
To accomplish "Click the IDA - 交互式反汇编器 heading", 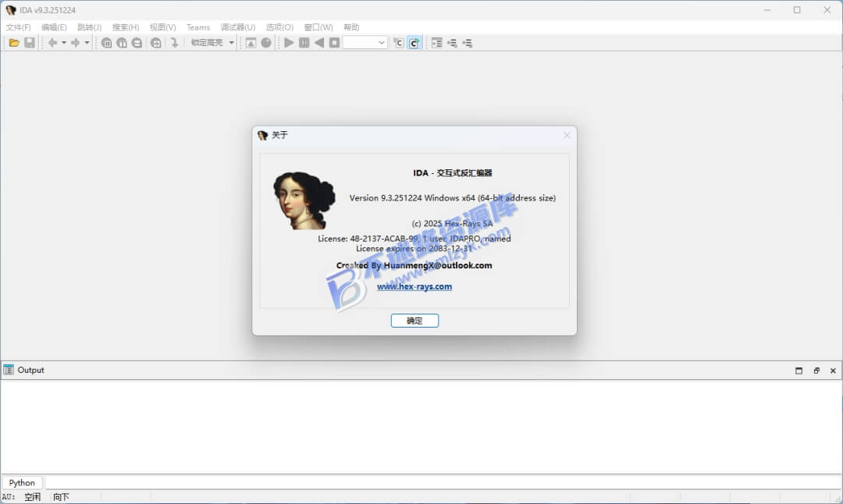I will point(452,173).
